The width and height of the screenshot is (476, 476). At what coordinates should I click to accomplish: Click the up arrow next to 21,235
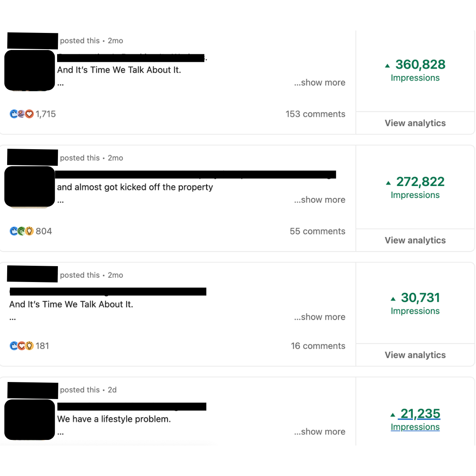point(393,415)
